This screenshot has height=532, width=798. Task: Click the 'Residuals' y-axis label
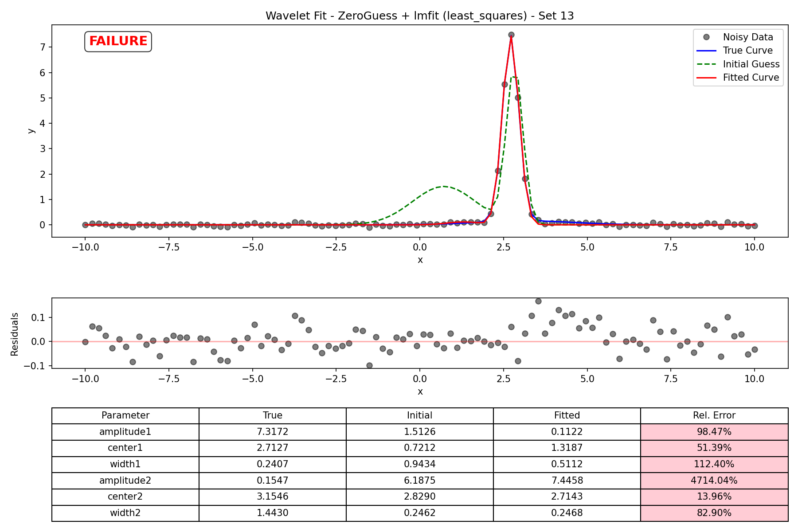pos(15,334)
